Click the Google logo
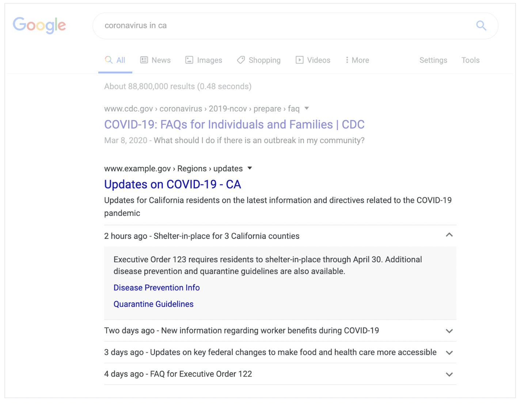This screenshot has width=532, height=404. pos(39,25)
